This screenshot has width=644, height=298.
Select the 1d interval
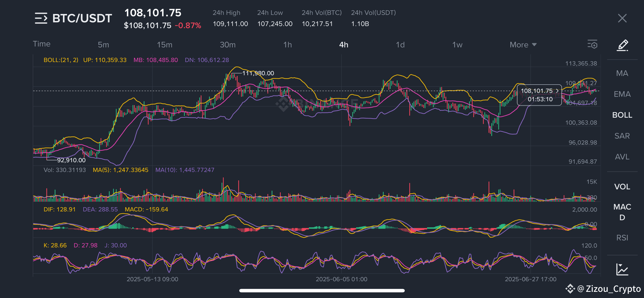[x=400, y=45]
